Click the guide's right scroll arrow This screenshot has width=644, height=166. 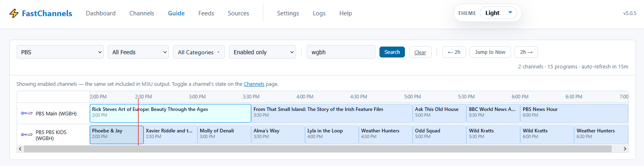click(625, 149)
